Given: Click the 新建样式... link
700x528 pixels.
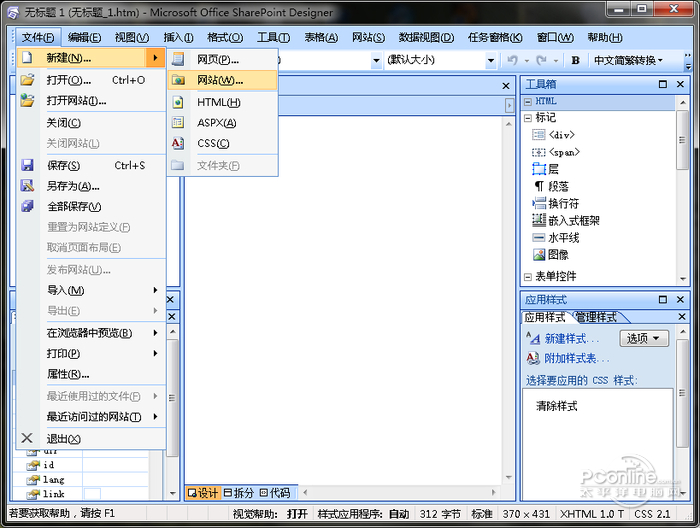Looking at the screenshot, I should click(572, 339).
